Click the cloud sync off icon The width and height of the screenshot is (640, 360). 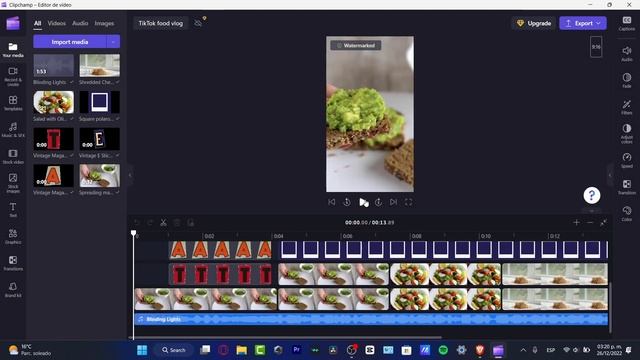(198, 23)
